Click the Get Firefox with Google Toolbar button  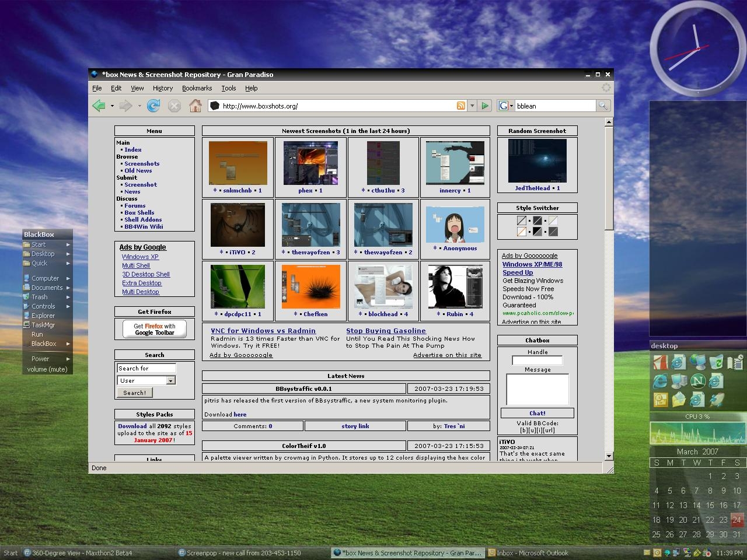coord(155,330)
